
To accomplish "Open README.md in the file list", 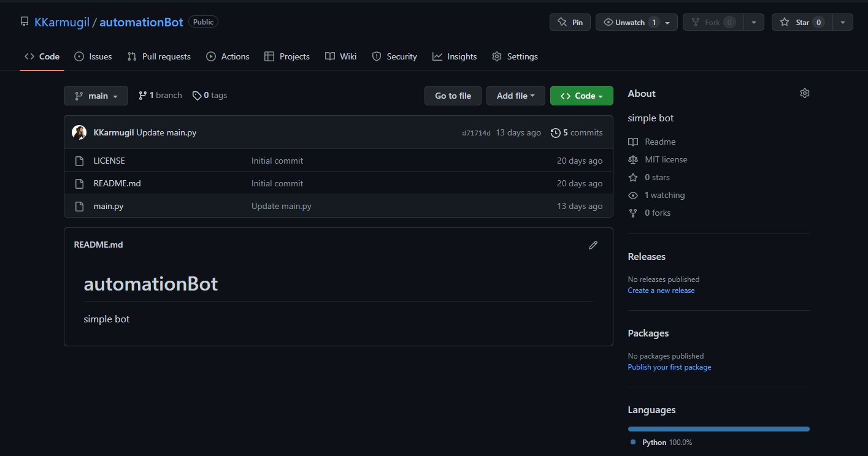I will 117,183.
